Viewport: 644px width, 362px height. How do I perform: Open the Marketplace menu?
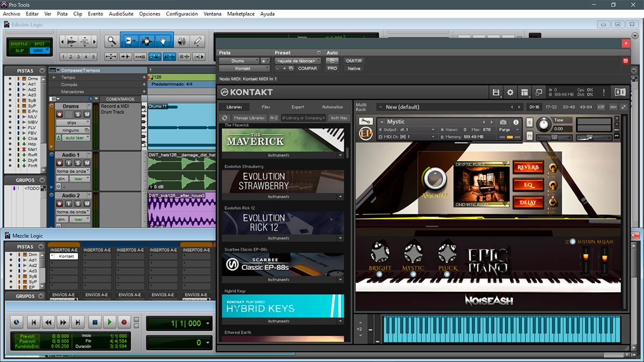click(241, 14)
